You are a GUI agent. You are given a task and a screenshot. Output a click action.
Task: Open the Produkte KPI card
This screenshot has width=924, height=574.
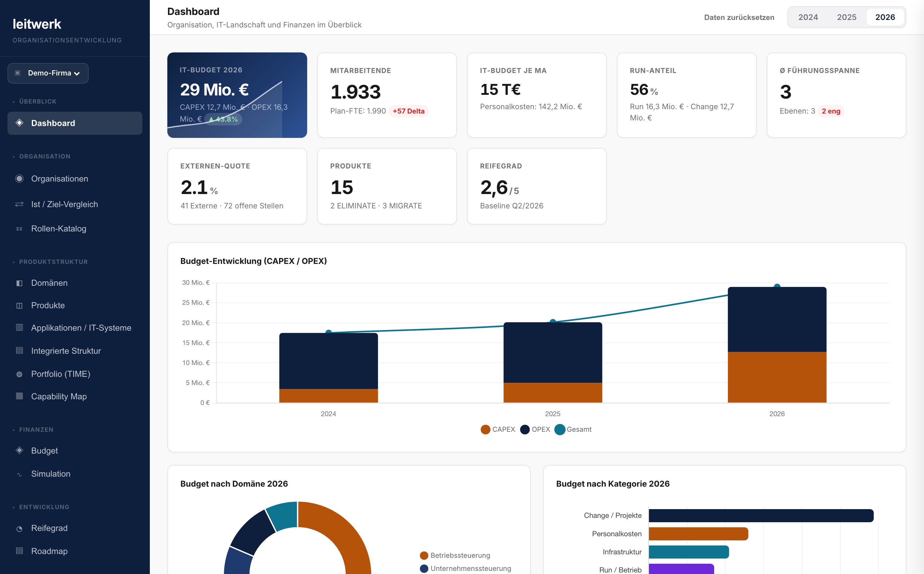click(387, 187)
